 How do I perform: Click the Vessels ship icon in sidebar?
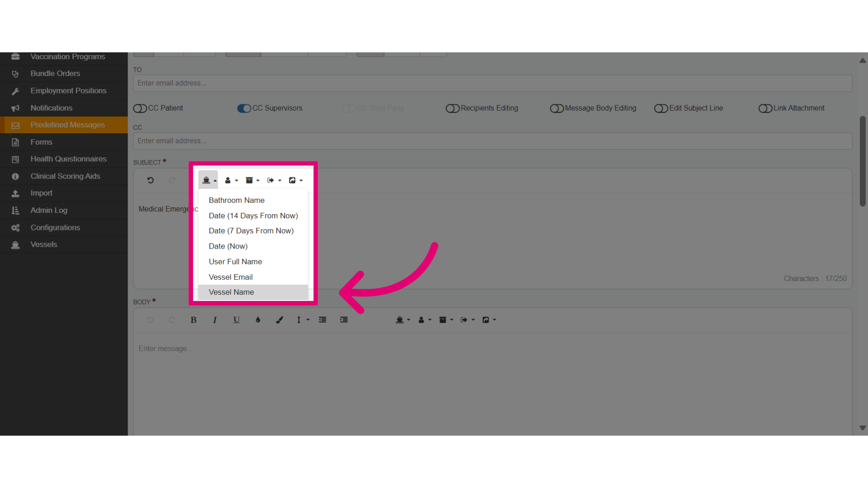(15, 245)
